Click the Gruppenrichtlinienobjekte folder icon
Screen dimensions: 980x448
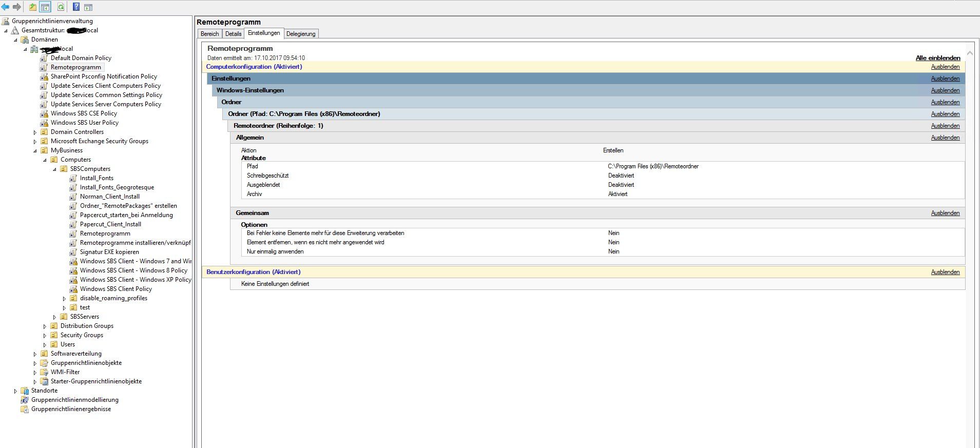point(44,363)
